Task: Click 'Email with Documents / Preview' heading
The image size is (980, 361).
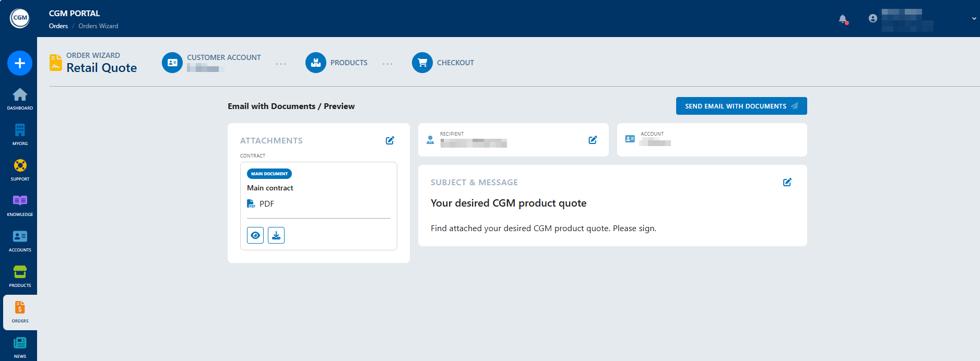Action: 291,106
